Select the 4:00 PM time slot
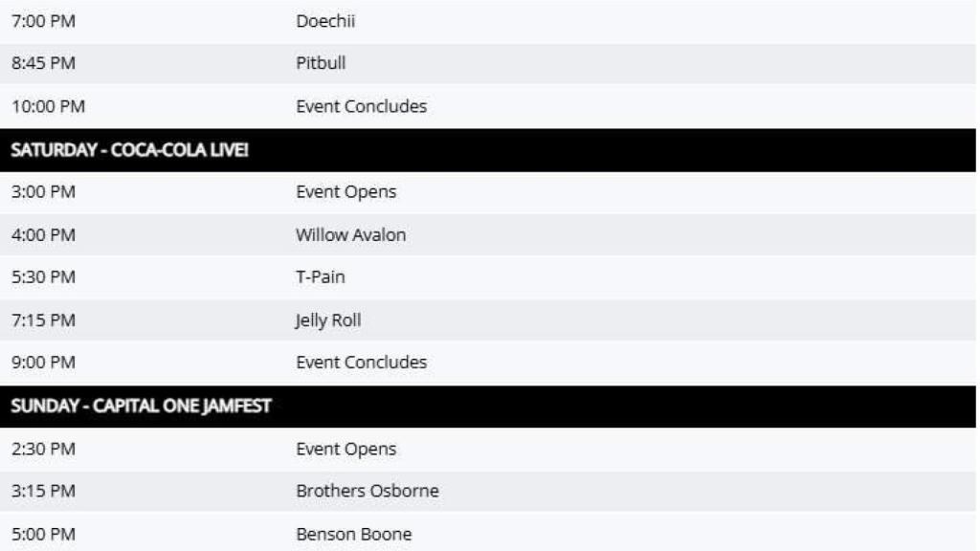This screenshot has height=551, width=980. tap(43, 234)
